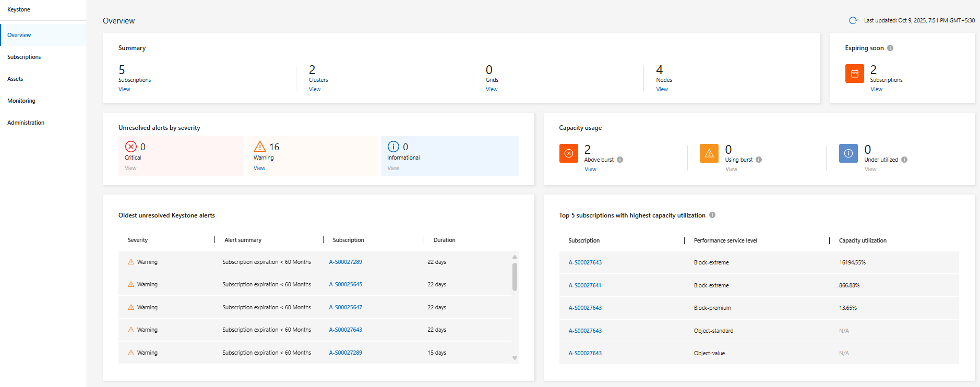Viewport: 980px width, 387px height.
Task: Click the info icon beside Using burst
Action: point(759,160)
